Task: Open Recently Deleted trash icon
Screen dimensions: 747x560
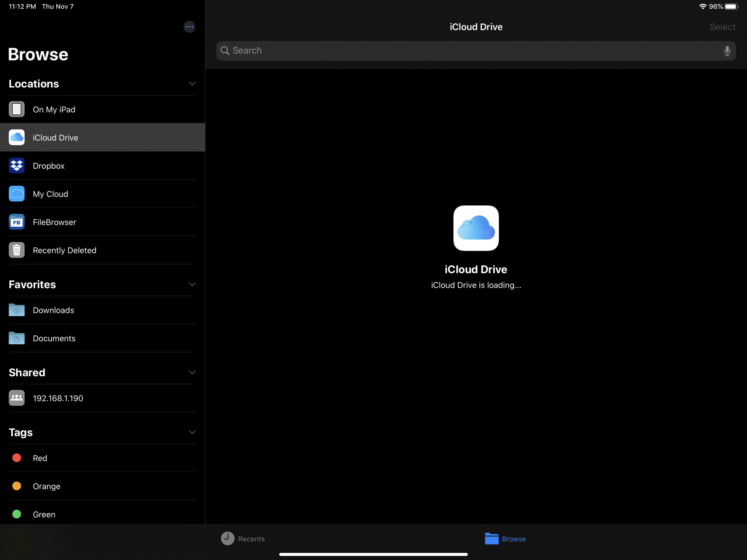Action: [x=17, y=250]
